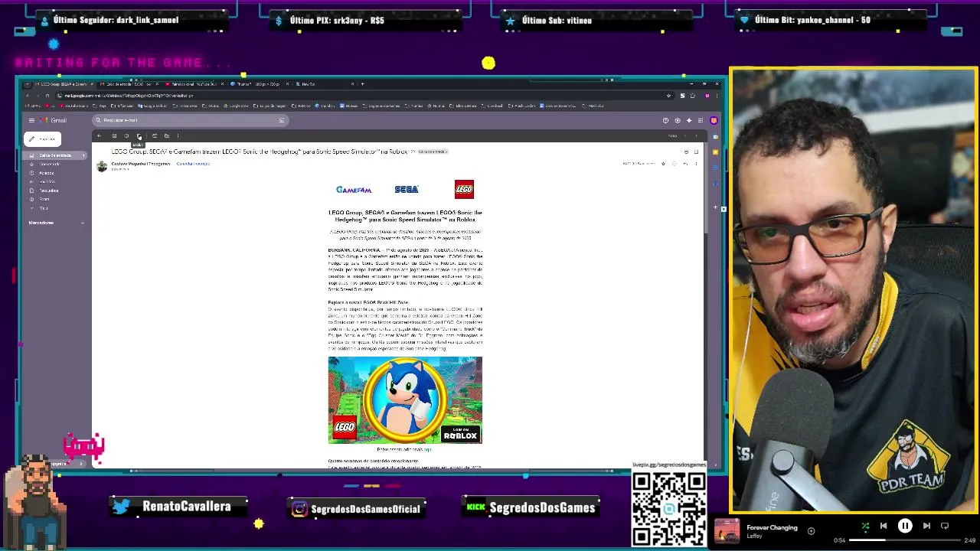Report the open email as spam
This screenshot has height=551, width=980.
[126, 135]
